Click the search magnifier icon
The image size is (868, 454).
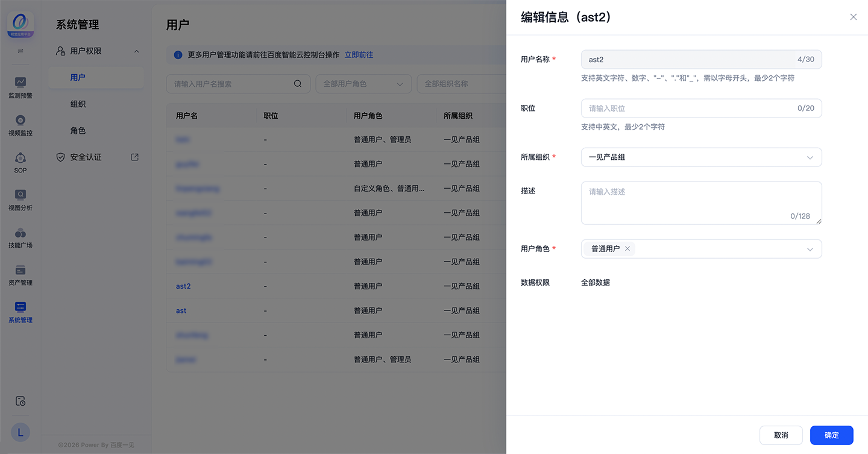(x=298, y=84)
